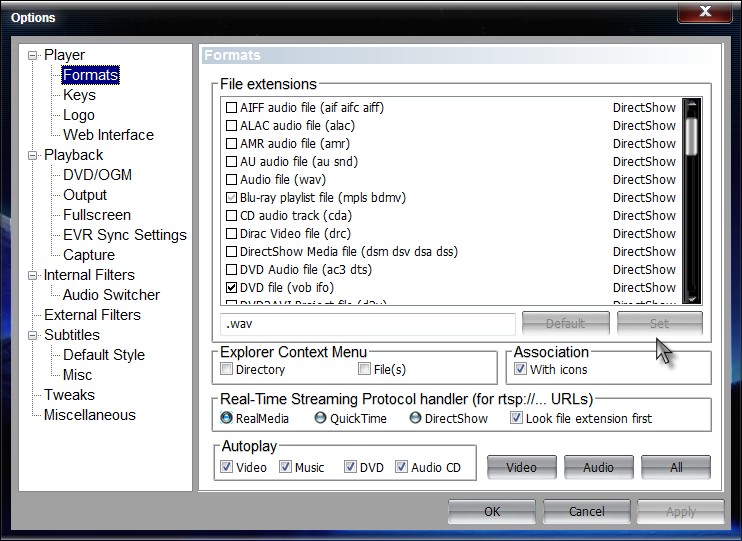Uncheck Autoplay DVD checkbox
Image resolution: width=742 pixels, height=541 pixels.
[x=350, y=467]
